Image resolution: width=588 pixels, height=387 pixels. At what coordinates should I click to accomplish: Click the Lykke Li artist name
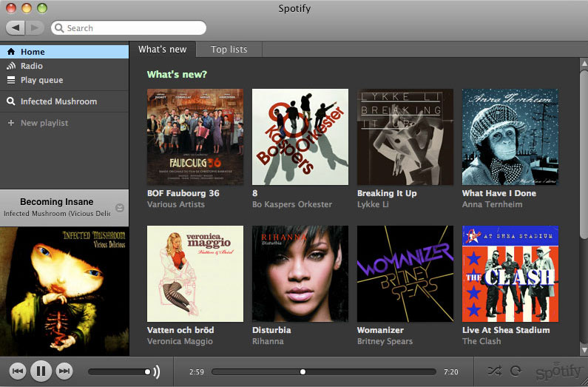[373, 204]
